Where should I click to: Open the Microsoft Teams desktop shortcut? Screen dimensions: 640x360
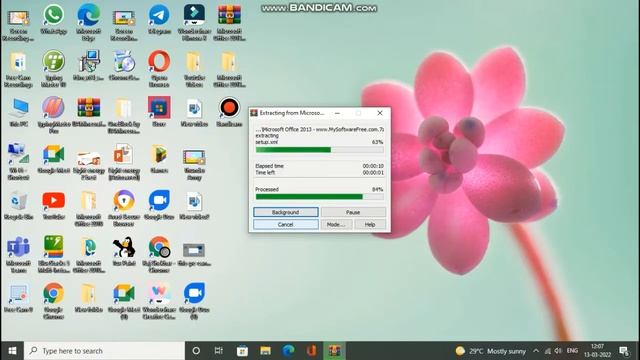point(18,255)
